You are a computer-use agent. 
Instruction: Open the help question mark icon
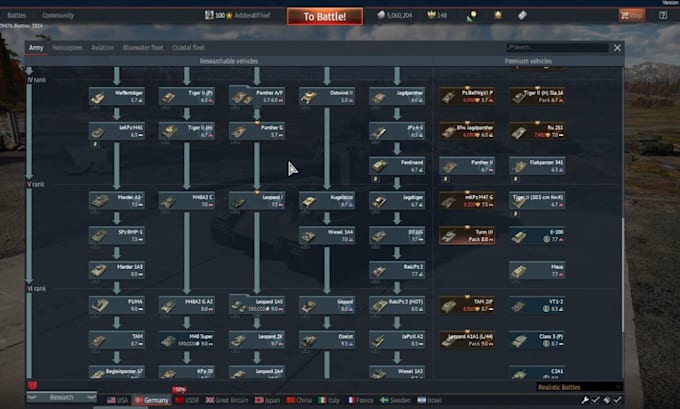coord(663,15)
